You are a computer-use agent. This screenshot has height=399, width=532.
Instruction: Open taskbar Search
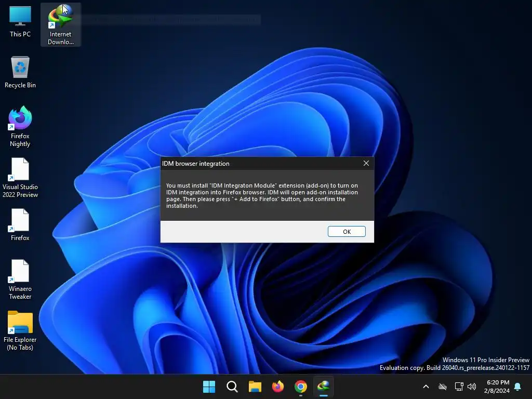232,387
